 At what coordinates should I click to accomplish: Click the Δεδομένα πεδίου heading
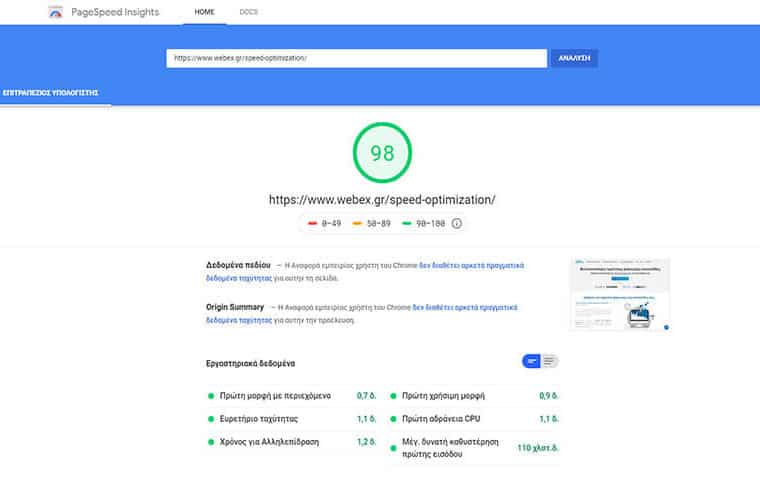click(238, 265)
